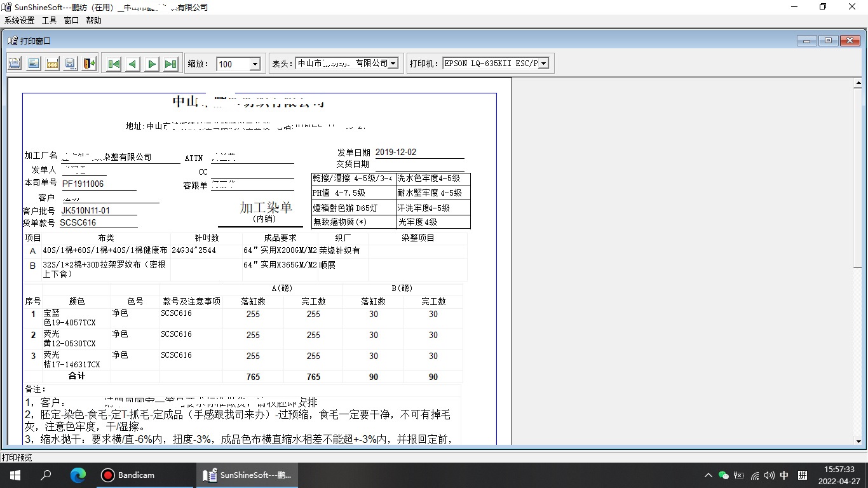Click the color name 宝蓝 in row 1
The height and width of the screenshot is (488, 868).
pos(51,313)
